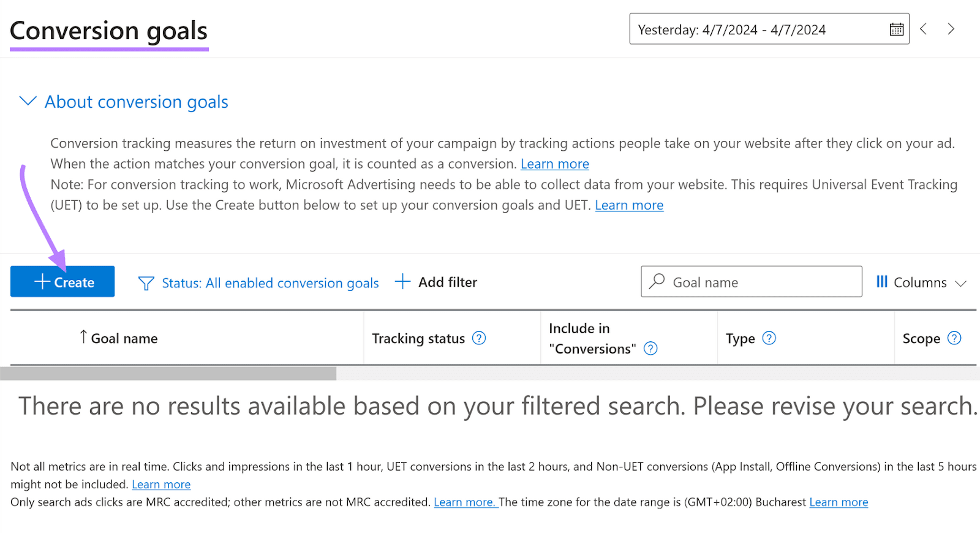980x533 pixels.
Task: Click the Include in Conversions help icon
Action: (650, 349)
